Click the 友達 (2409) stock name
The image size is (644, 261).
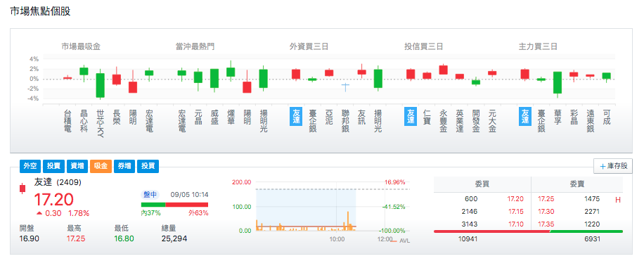pos(58,182)
